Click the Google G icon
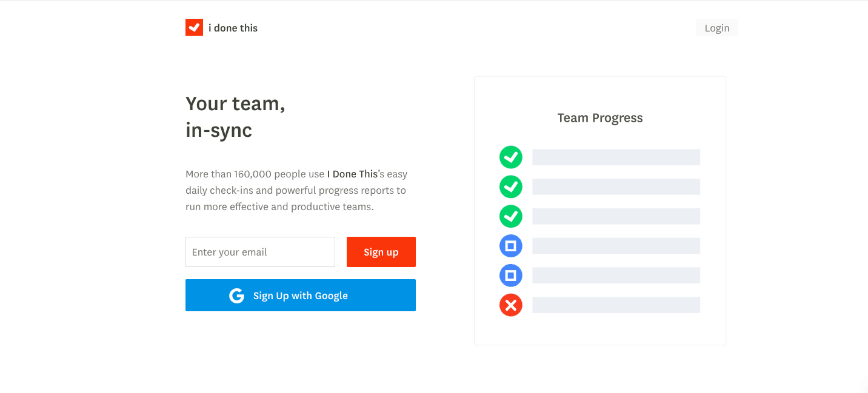 click(236, 296)
